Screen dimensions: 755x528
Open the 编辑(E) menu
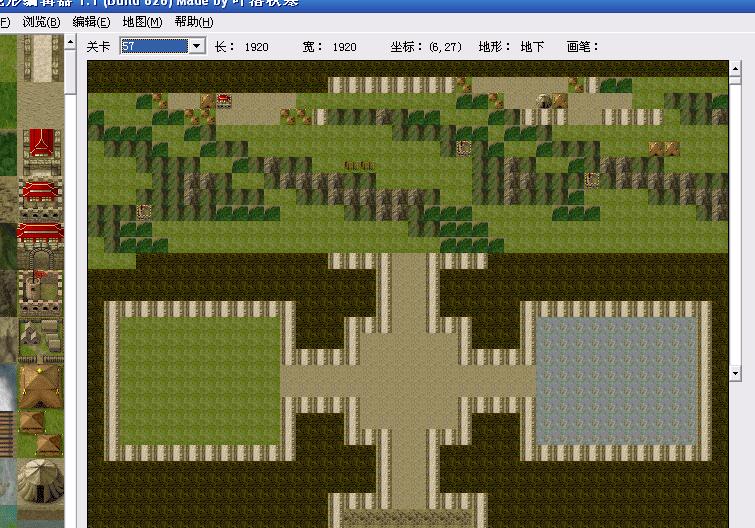point(92,22)
